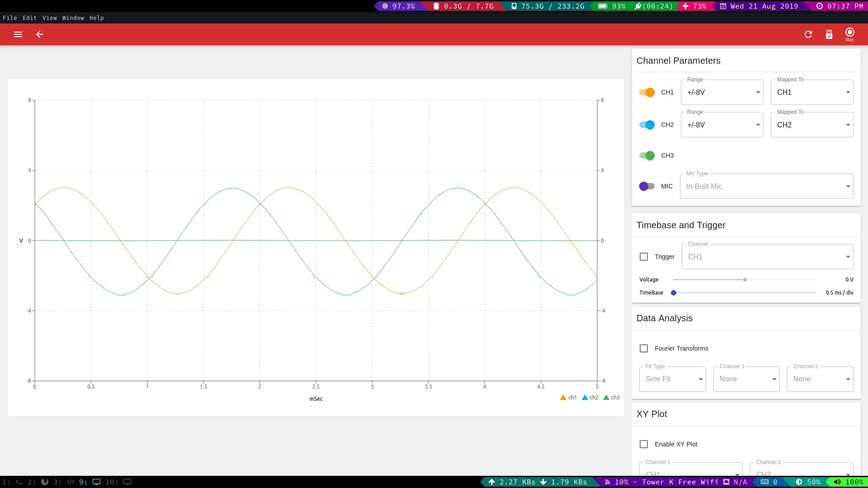The width and height of the screenshot is (868, 488).
Task: Click the back arrow icon
Action: click(x=40, y=34)
